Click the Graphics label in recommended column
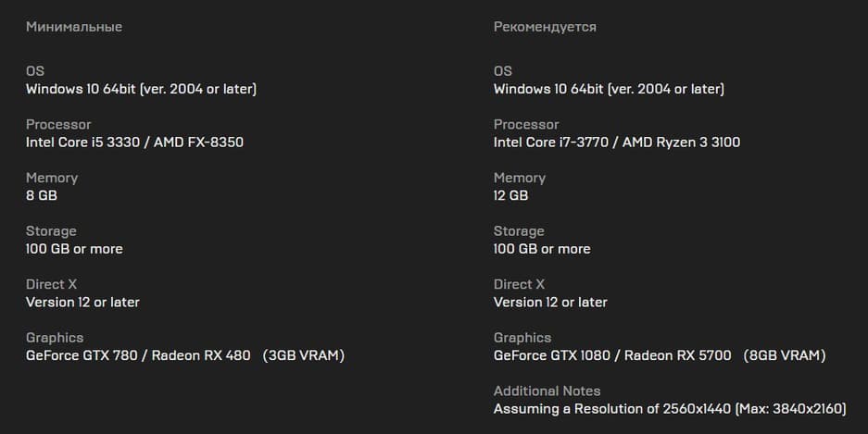This screenshot has height=434, width=868. (522, 338)
